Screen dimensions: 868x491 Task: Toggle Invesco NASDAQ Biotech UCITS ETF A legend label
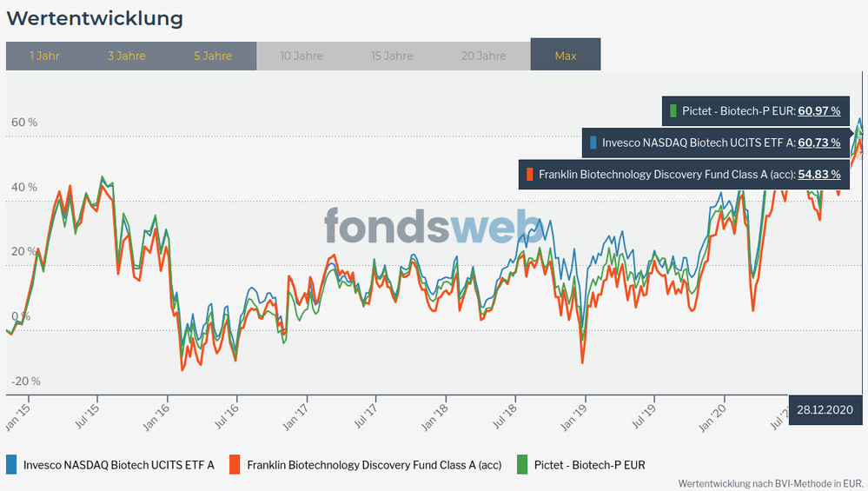click(119, 464)
